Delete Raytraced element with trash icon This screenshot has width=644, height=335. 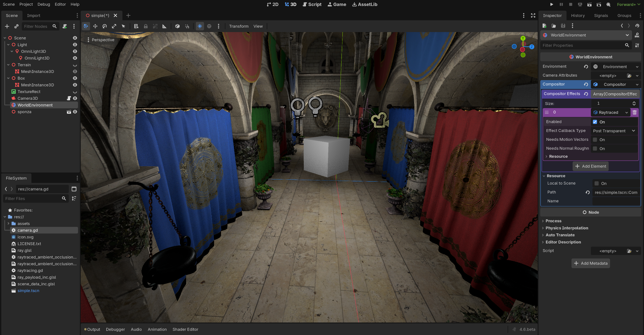[x=635, y=113]
